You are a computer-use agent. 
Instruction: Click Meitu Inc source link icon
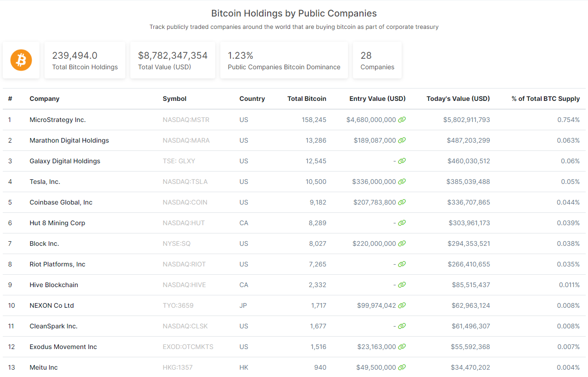402,367
